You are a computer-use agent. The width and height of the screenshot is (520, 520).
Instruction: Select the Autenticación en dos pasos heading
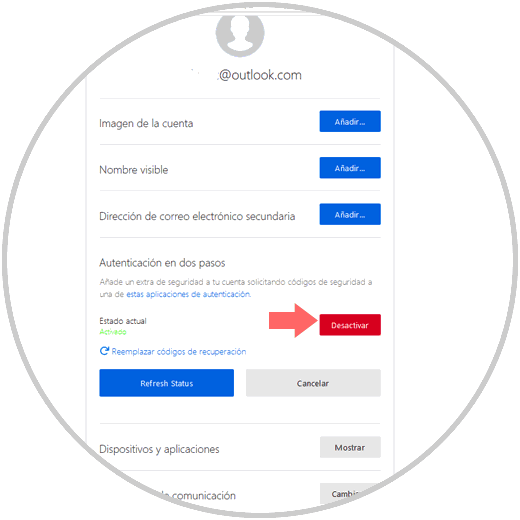point(162,263)
